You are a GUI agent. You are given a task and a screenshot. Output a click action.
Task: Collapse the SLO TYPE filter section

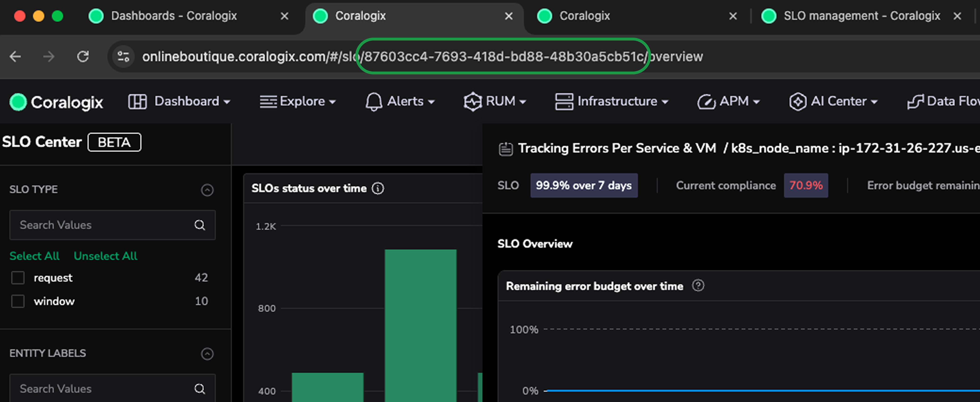point(207,190)
